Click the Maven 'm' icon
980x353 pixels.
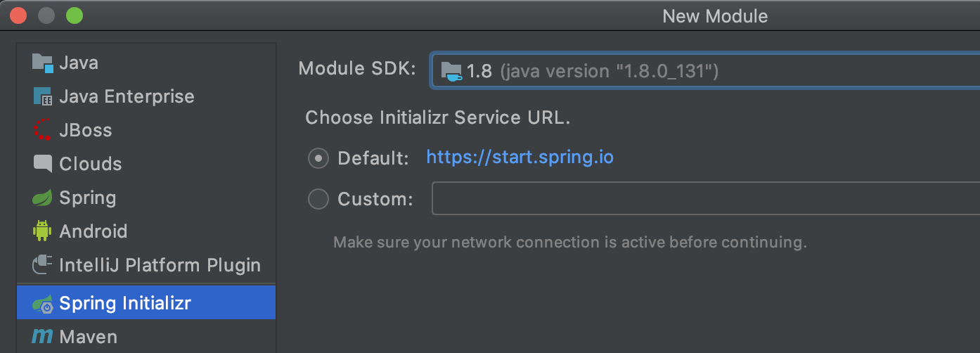43,337
